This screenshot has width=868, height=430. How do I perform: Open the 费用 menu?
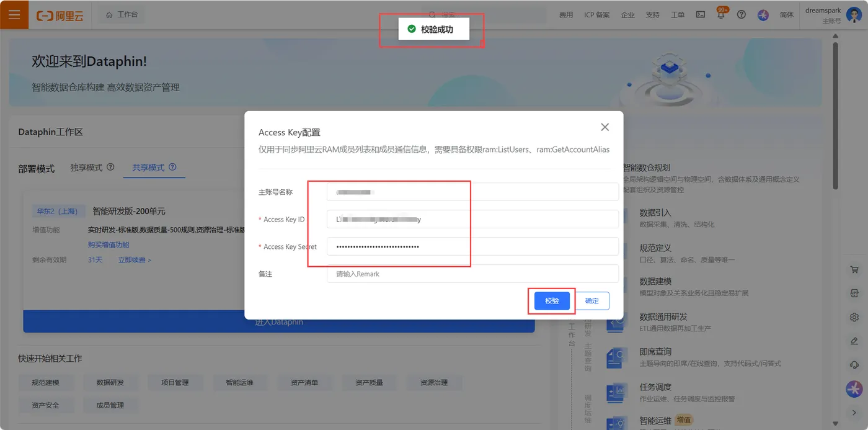tap(566, 15)
